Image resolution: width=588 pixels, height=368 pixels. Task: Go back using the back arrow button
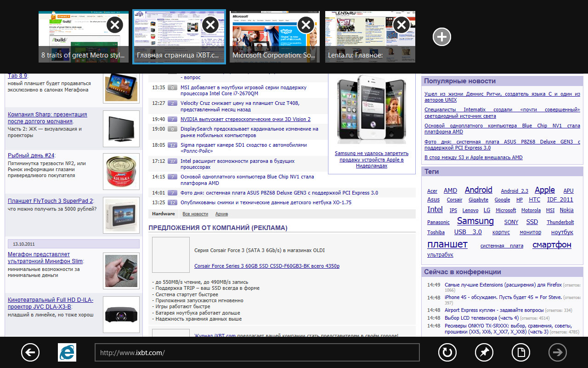[30, 353]
